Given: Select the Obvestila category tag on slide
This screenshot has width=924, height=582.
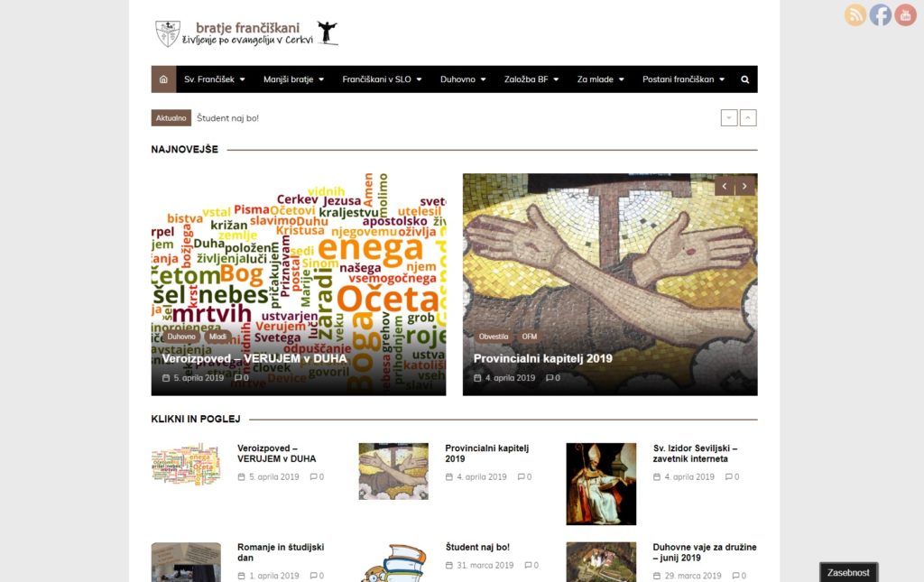Looking at the screenshot, I should (x=494, y=337).
